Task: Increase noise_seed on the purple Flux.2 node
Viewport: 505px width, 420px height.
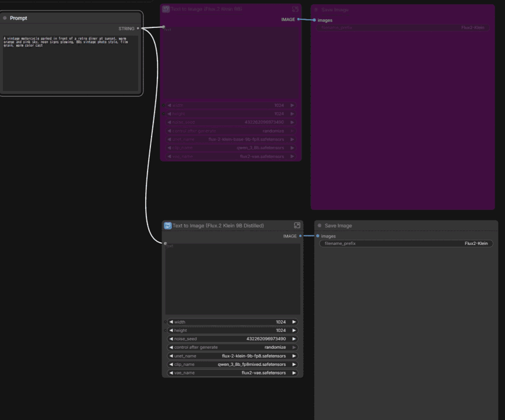Action: tap(292, 122)
